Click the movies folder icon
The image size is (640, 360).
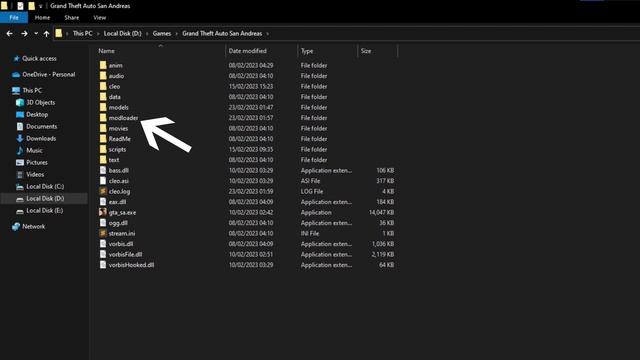(103, 128)
